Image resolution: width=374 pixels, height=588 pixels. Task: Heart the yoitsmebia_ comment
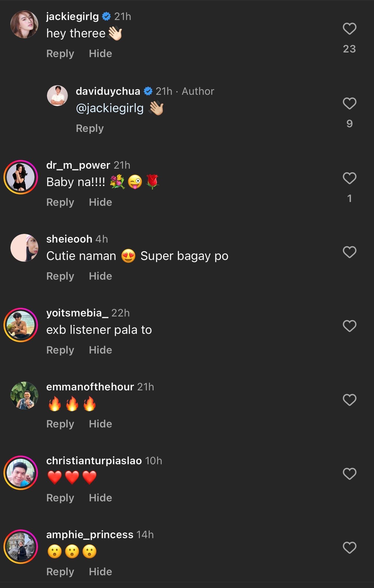(349, 326)
